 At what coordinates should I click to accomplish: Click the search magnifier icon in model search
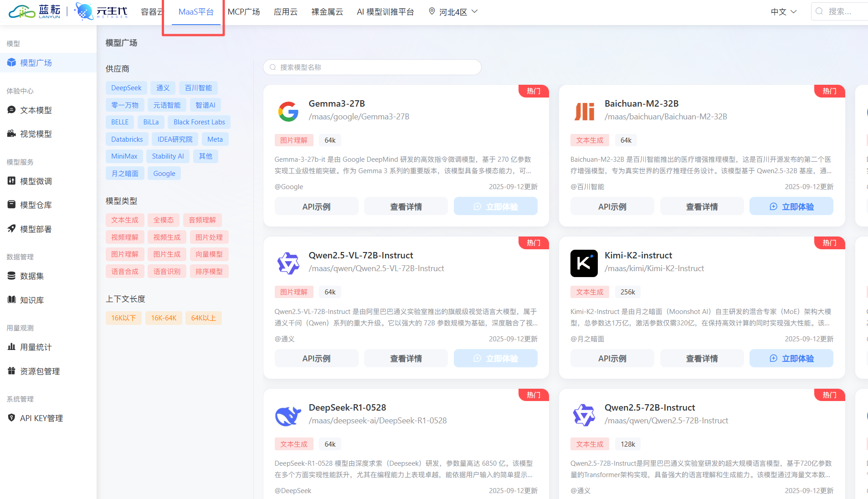pos(272,67)
